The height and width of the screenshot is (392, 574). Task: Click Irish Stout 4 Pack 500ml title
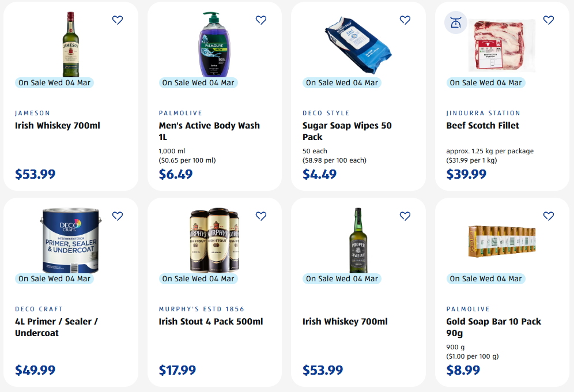[x=211, y=322]
